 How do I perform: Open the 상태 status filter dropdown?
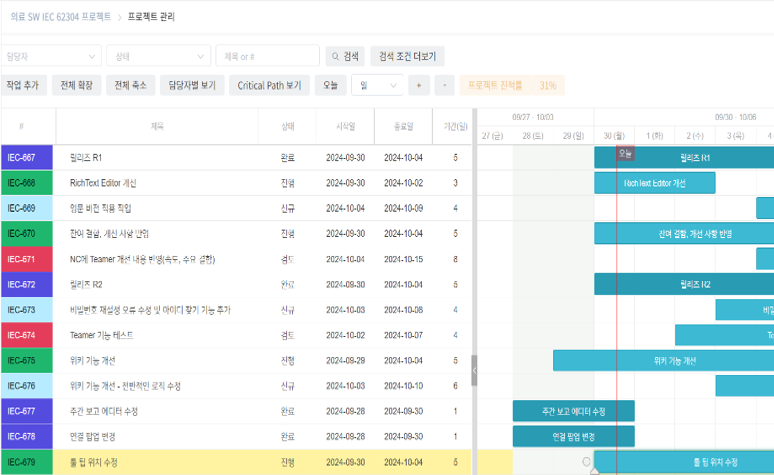click(158, 56)
